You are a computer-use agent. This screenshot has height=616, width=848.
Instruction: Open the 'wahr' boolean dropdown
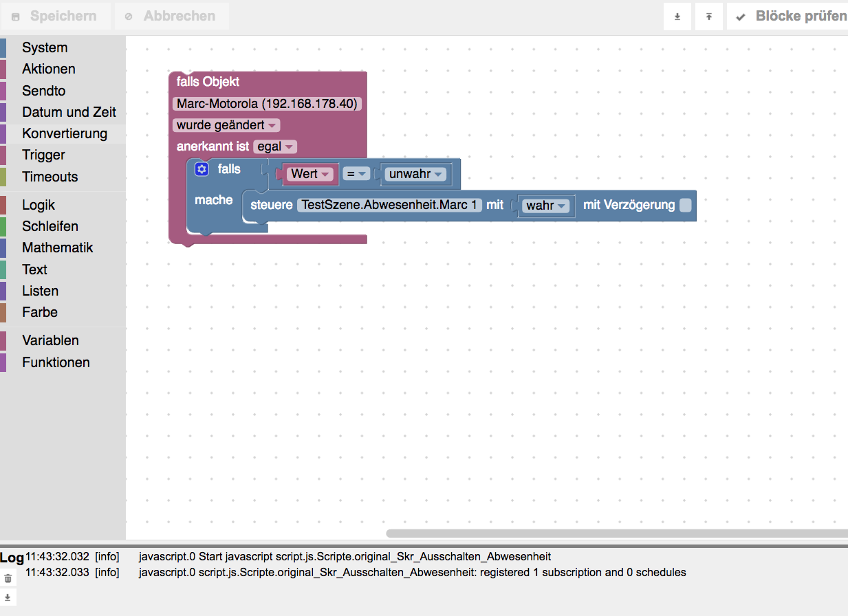click(547, 206)
